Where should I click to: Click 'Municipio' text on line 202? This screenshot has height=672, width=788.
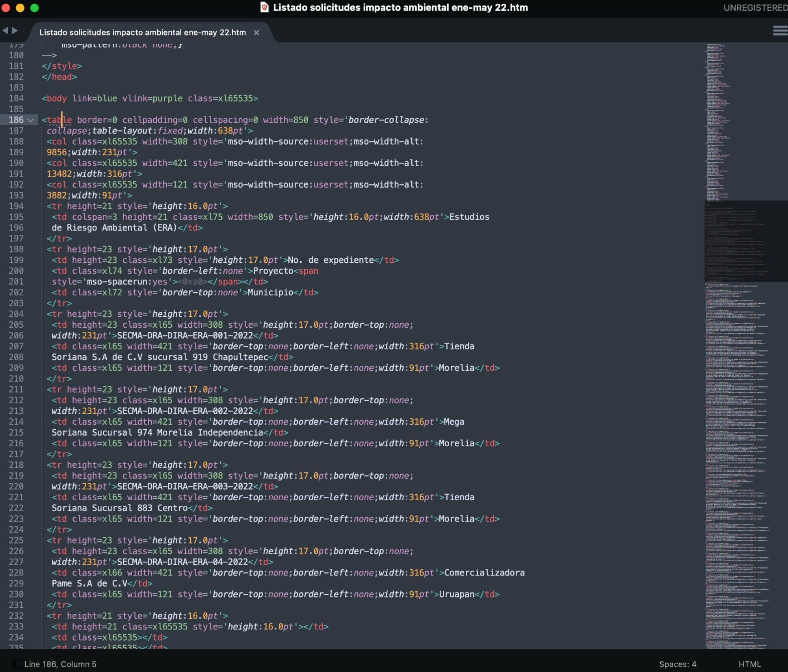coord(270,292)
